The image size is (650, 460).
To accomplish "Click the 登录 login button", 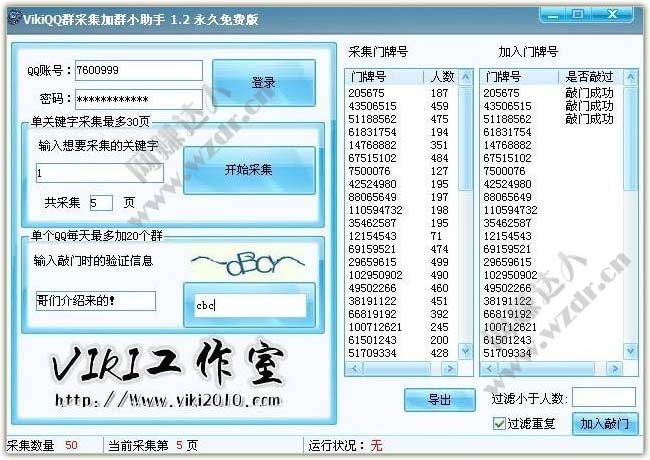I will pos(264,83).
